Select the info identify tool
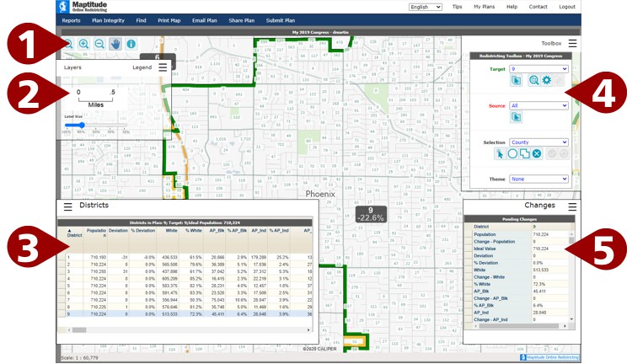The width and height of the screenshot is (632, 364). point(131,44)
